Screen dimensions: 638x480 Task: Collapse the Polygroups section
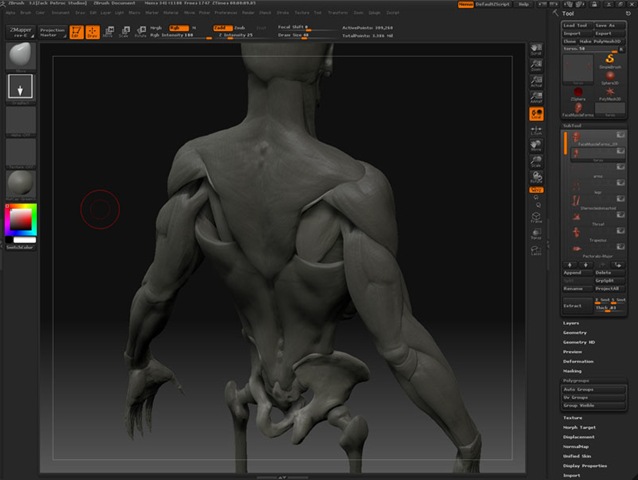coord(576,381)
